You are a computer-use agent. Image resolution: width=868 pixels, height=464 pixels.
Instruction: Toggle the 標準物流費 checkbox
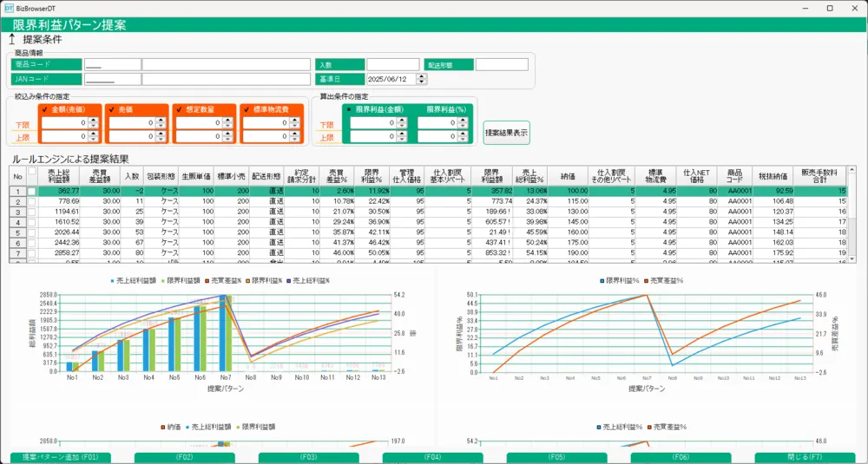(247, 109)
